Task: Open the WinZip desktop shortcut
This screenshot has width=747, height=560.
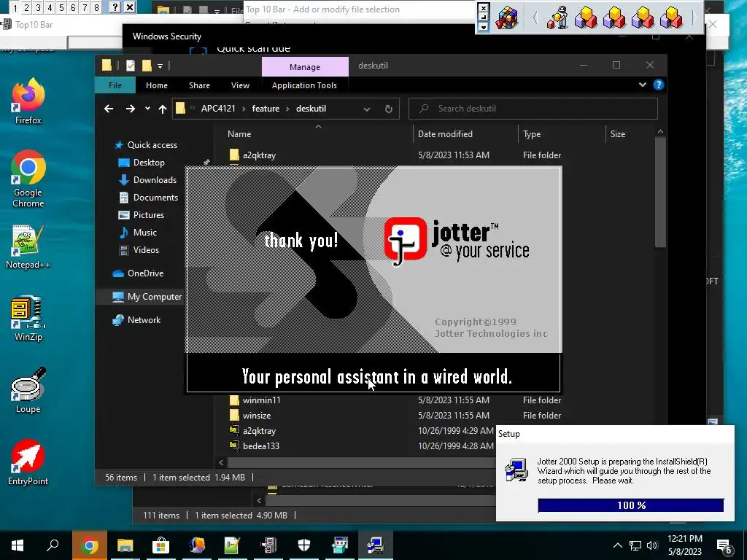Action: tap(28, 318)
